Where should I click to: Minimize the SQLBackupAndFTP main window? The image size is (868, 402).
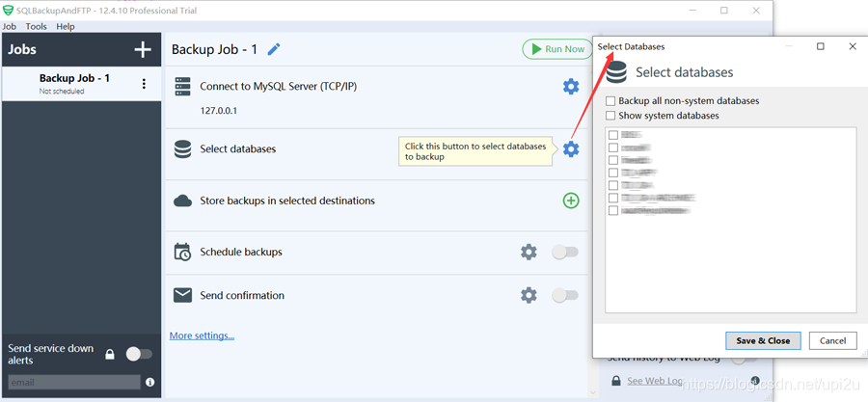(692, 11)
